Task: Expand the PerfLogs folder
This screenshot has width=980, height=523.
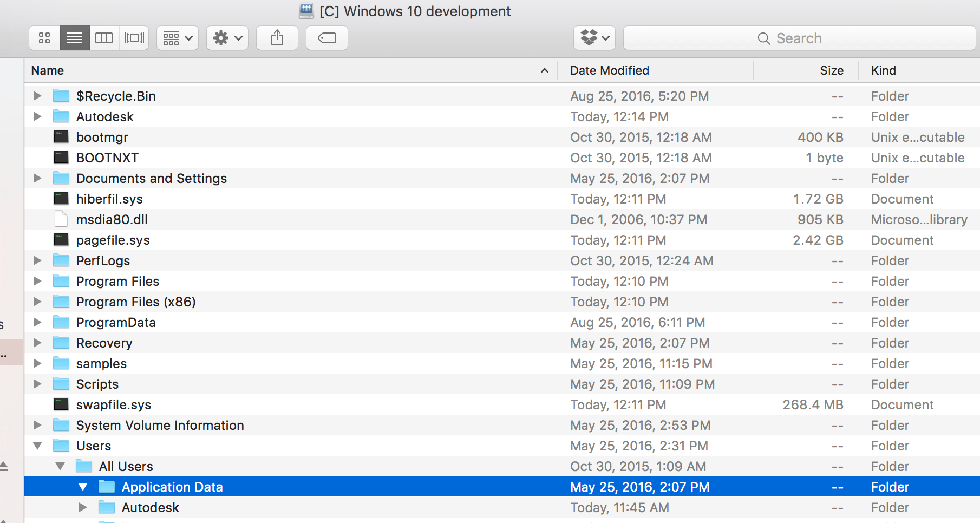Action: click(37, 260)
